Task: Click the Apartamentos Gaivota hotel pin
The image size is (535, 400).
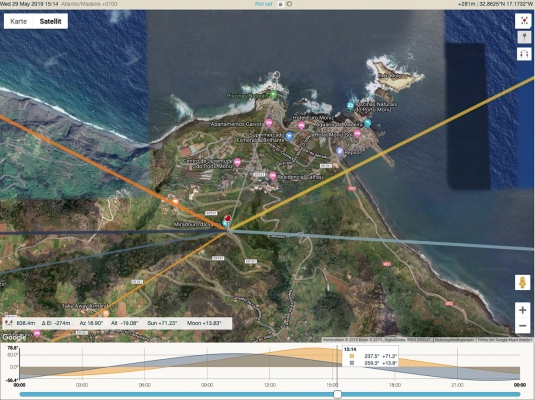Action: 269,123
